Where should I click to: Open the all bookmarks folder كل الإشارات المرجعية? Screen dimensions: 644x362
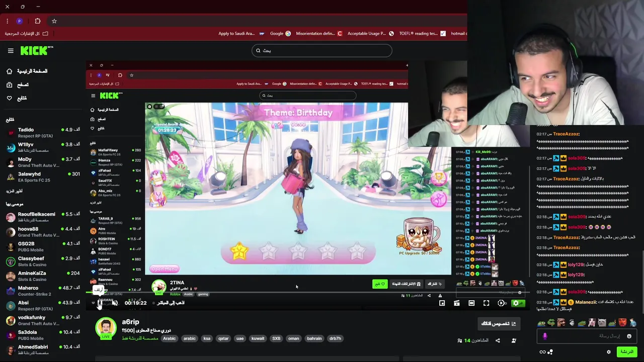click(x=27, y=34)
